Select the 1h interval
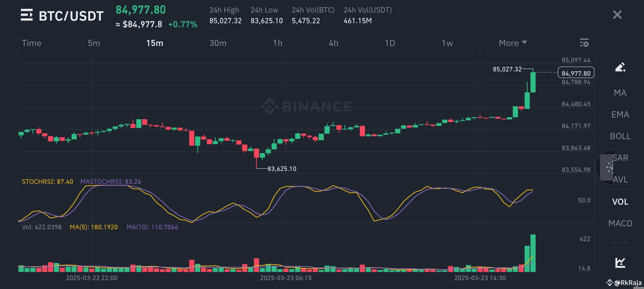The image size is (644, 289). [x=278, y=43]
